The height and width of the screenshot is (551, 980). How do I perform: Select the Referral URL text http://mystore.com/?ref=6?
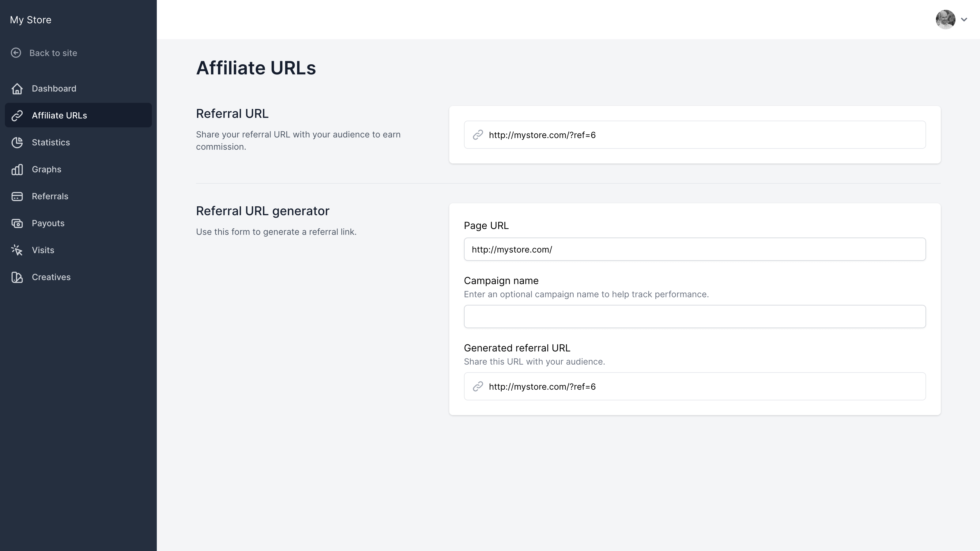542,135
